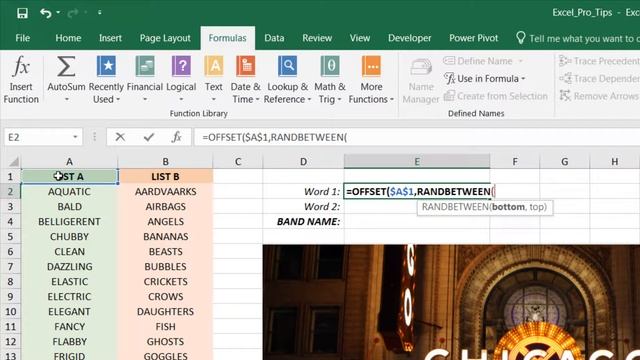The image size is (640, 360).
Task: Cancel the formula entry with X
Action: click(x=120, y=137)
